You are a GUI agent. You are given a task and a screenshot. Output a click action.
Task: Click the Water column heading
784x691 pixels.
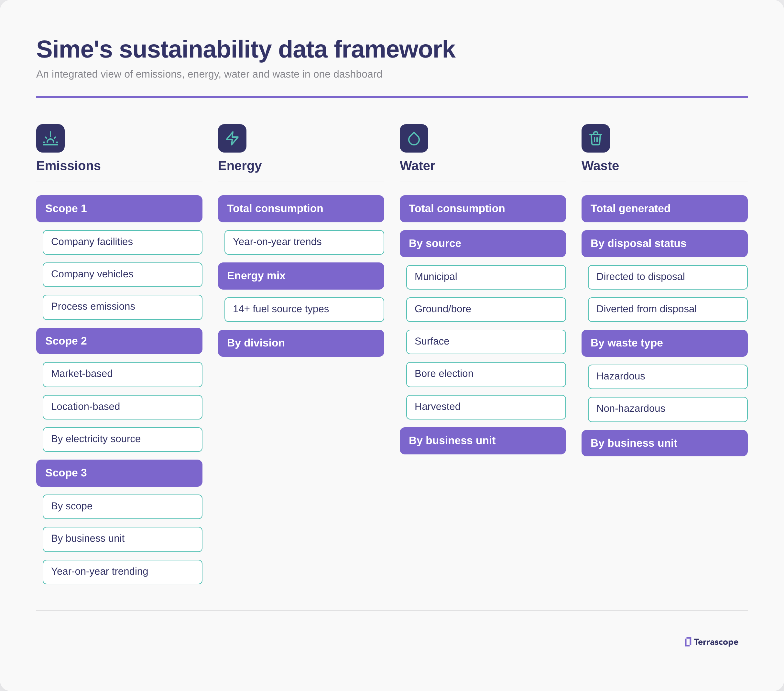(x=417, y=165)
